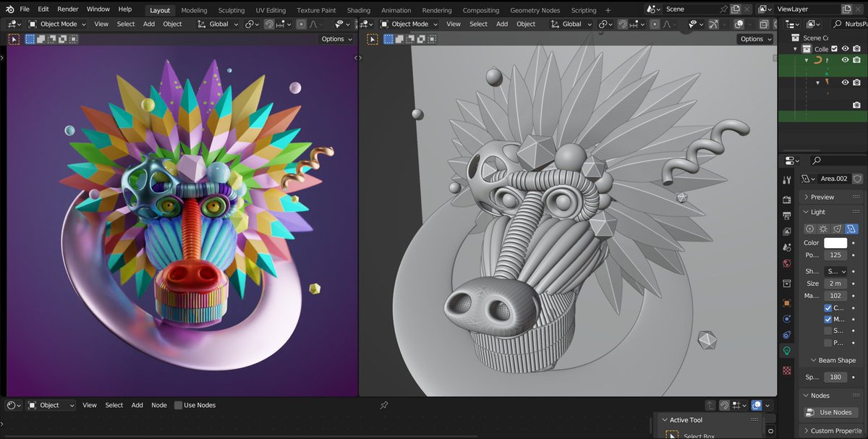Viewport: 868px width, 439px height.
Task: Enable the checkbox labeled S... under light settings
Action: pos(827,331)
